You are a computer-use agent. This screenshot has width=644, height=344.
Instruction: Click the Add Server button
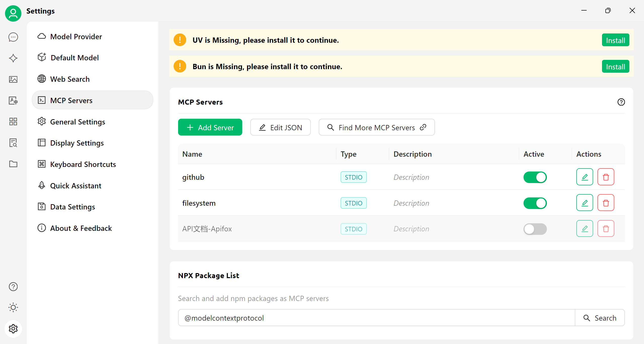point(210,127)
